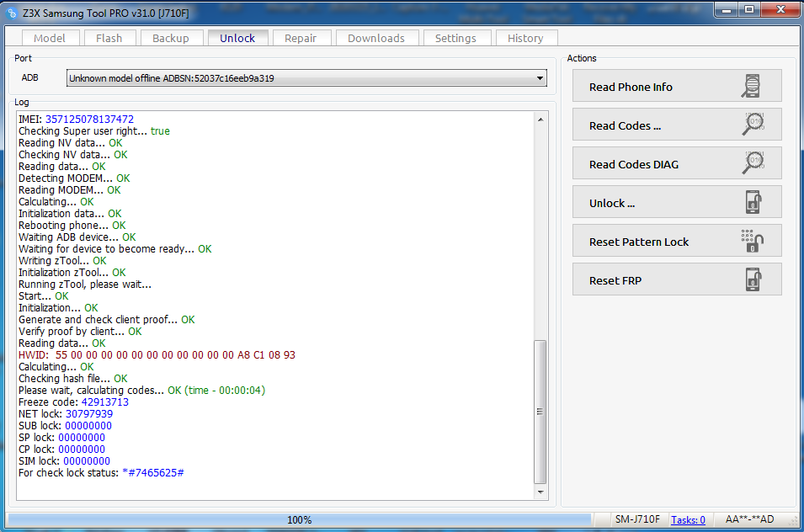Click the Read Codes ... button

tap(677, 125)
